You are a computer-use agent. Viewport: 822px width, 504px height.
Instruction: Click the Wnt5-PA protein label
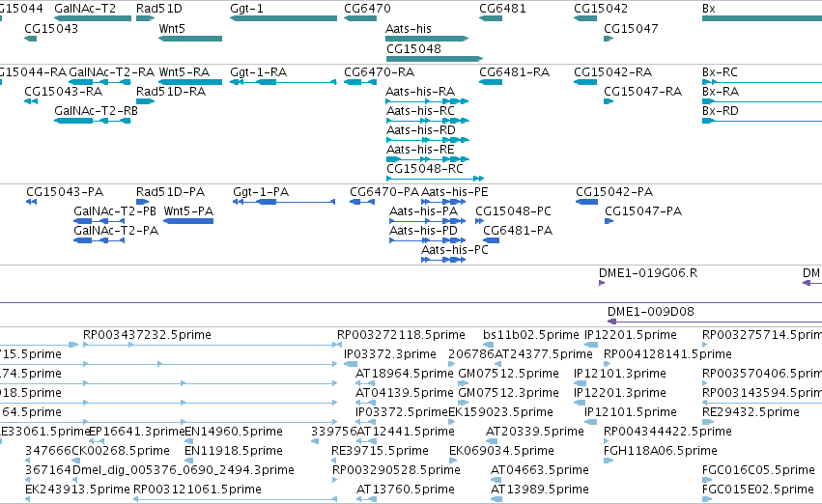tap(188, 211)
